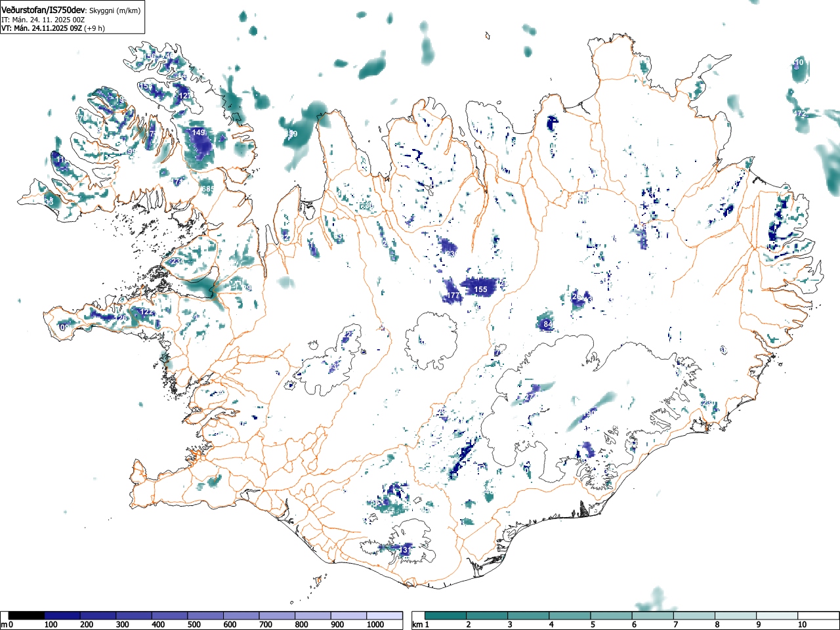The width and height of the screenshot is (840, 630).
Task: Click the 2 tick label on km legend
Action: point(468,625)
